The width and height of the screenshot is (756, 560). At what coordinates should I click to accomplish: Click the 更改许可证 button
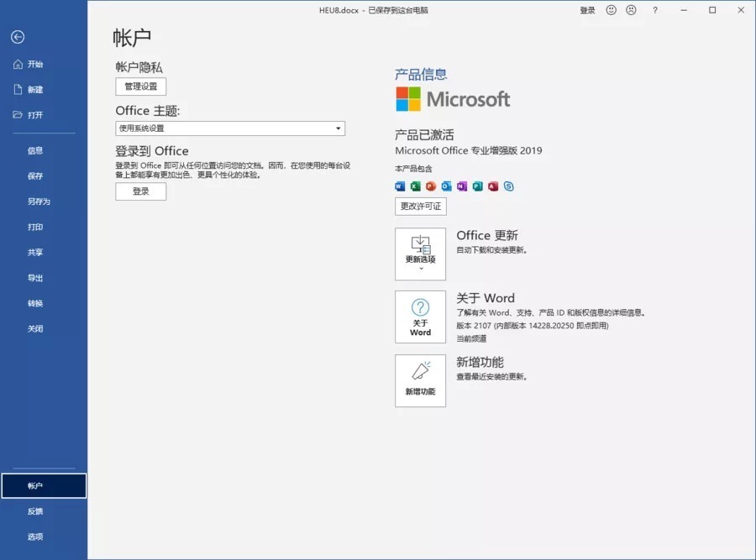pyautogui.click(x=420, y=206)
